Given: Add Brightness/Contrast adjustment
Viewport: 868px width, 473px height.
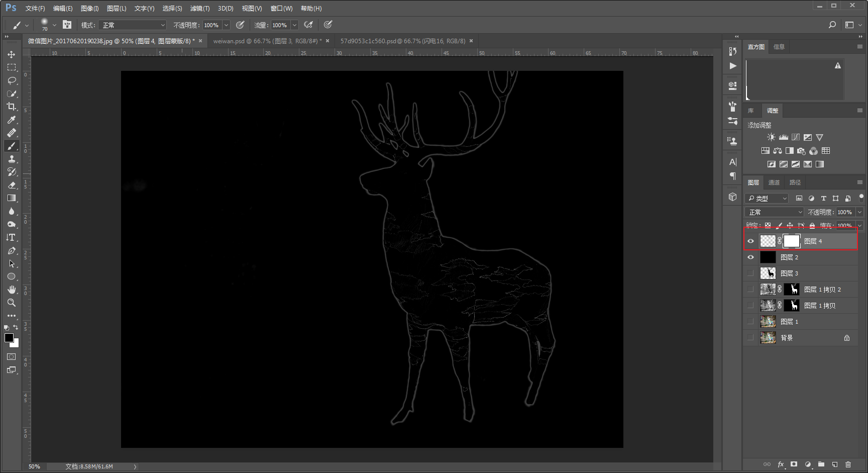Looking at the screenshot, I should pyautogui.click(x=771, y=137).
